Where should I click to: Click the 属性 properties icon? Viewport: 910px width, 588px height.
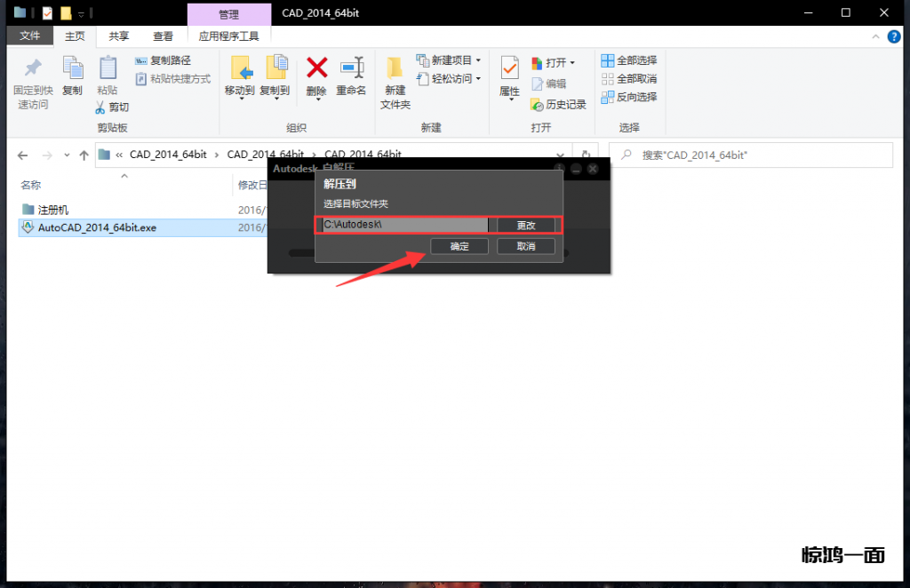click(509, 68)
